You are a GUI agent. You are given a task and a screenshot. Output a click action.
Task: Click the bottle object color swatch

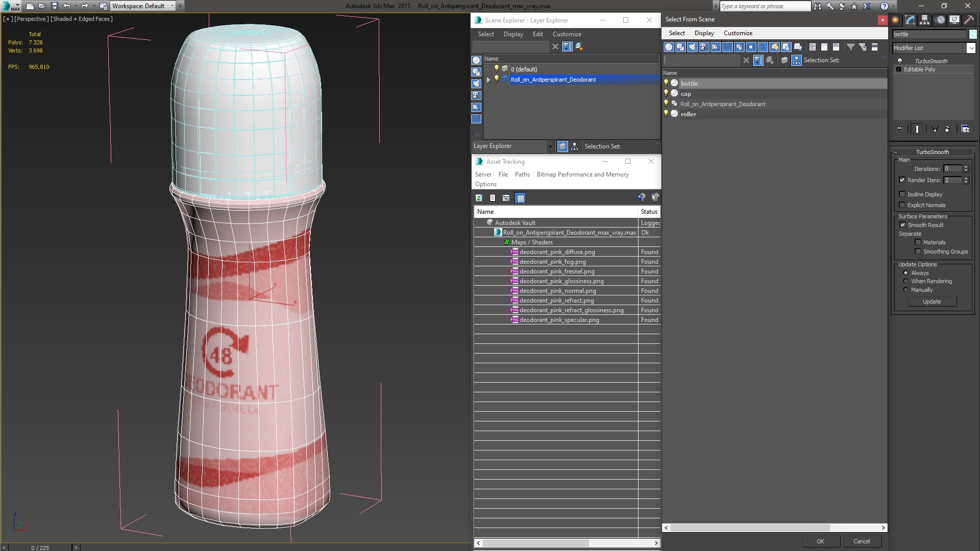pyautogui.click(x=973, y=34)
